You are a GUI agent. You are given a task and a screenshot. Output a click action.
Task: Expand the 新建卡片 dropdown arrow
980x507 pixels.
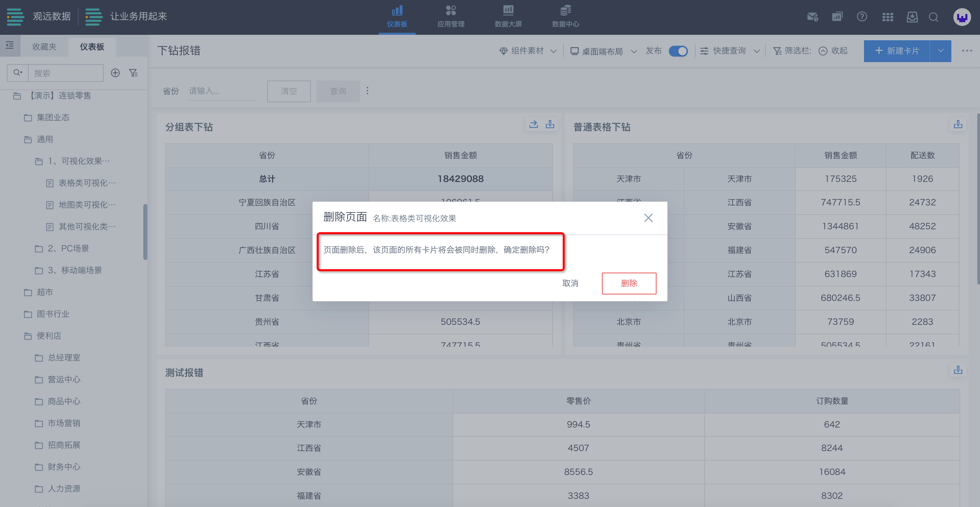(940, 51)
